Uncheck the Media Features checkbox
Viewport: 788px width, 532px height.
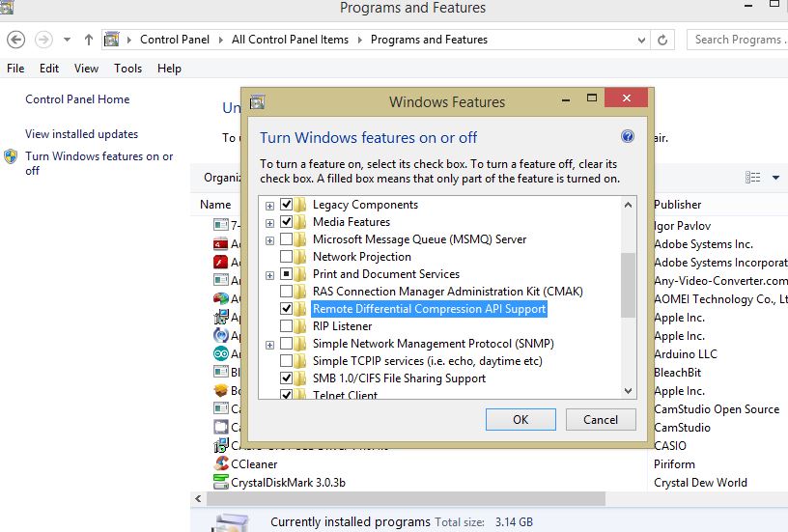click(287, 221)
